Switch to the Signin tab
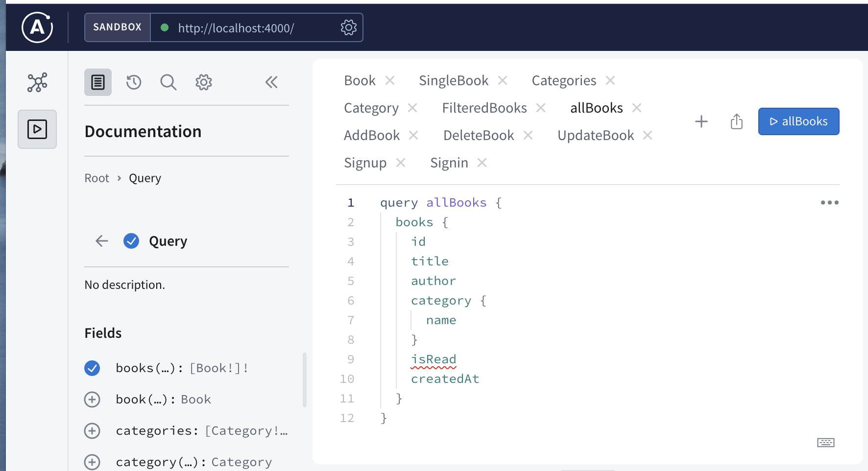868x471 pixels. [449, 163]
